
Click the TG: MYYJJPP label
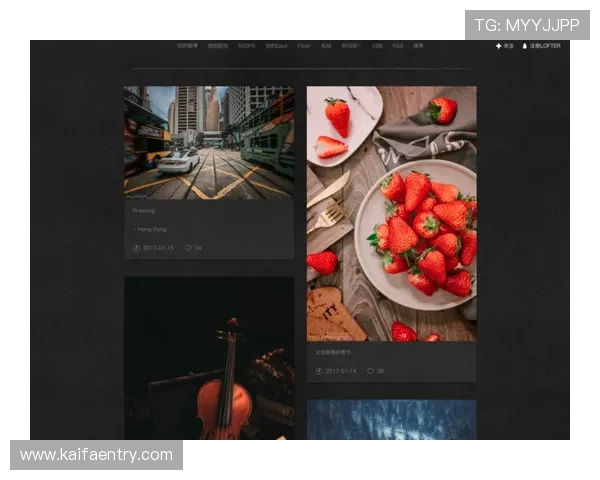(527, 25)
